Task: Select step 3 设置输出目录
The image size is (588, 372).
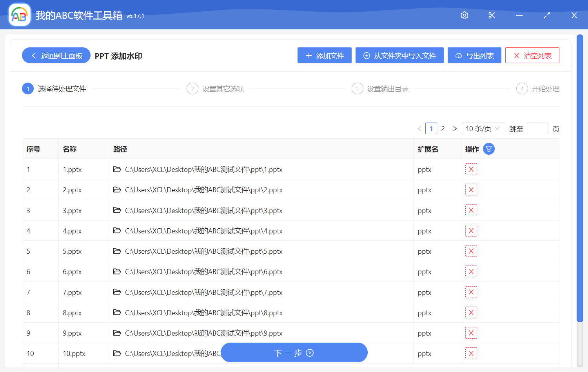Action: [387, 89]
